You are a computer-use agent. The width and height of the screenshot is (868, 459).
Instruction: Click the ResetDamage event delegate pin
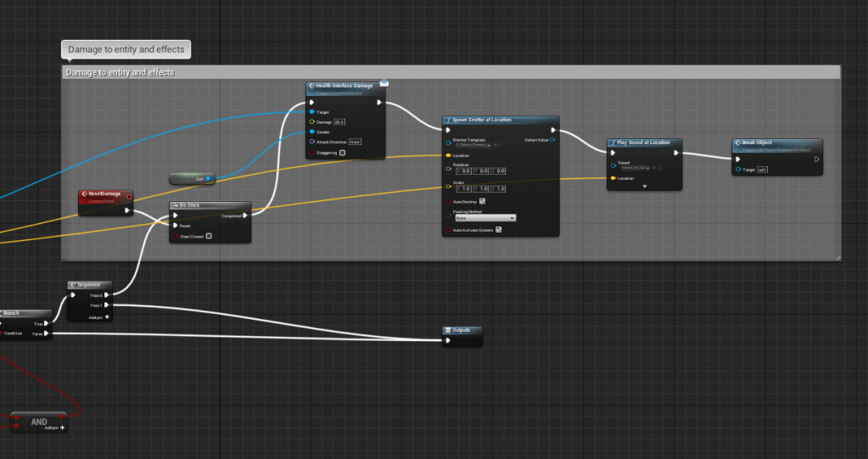129,196
